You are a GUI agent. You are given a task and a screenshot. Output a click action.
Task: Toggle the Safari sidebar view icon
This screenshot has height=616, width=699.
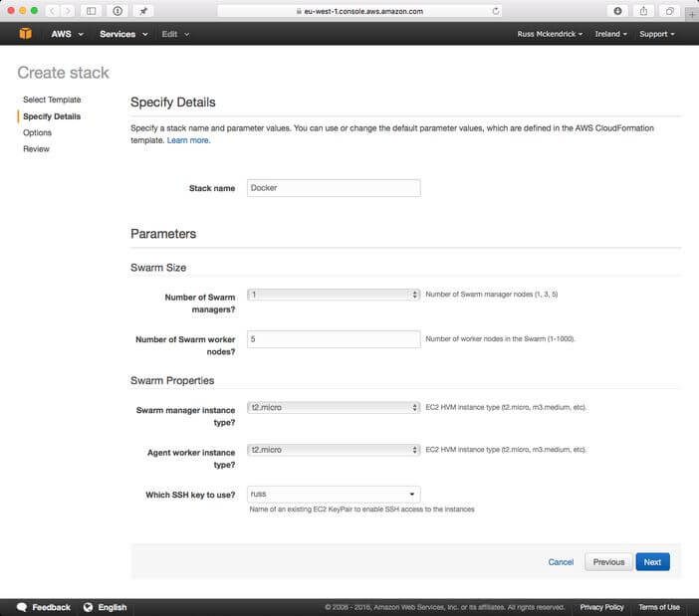pyautogui.click(x=92, y=11)
